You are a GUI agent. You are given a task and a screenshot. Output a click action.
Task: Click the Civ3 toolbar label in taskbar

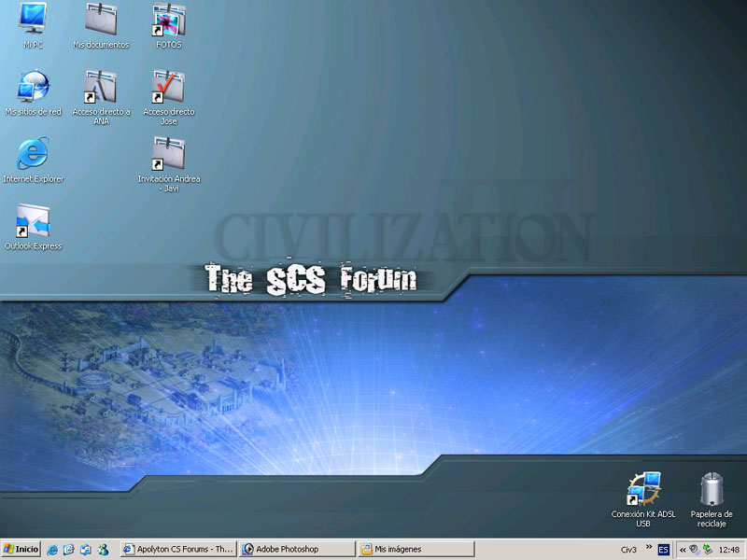(628, 550)
